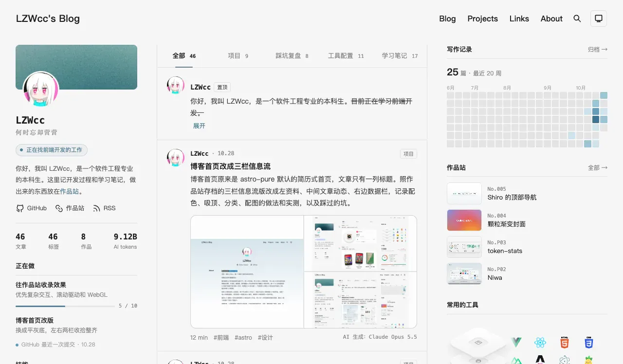
Task: Toggle the theme mode monitor button
Action: (x=599, y=18)
